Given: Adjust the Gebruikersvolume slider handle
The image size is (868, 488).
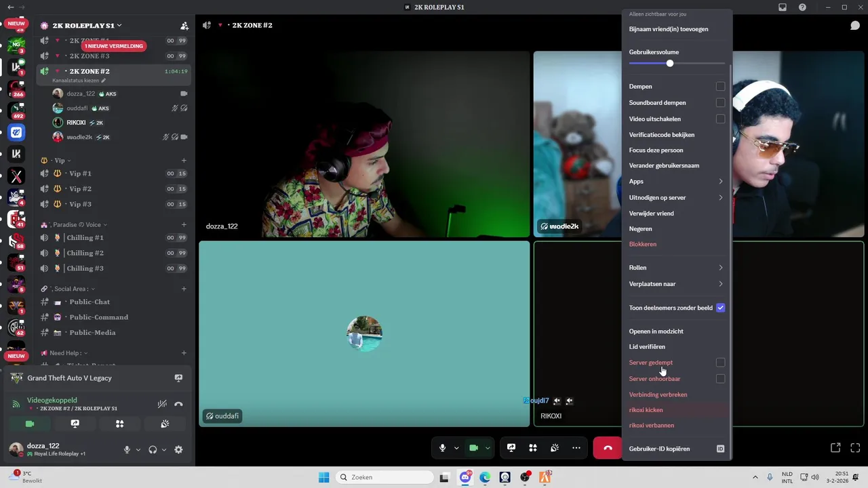Looking at the screenshot, I should pos(670,64).
